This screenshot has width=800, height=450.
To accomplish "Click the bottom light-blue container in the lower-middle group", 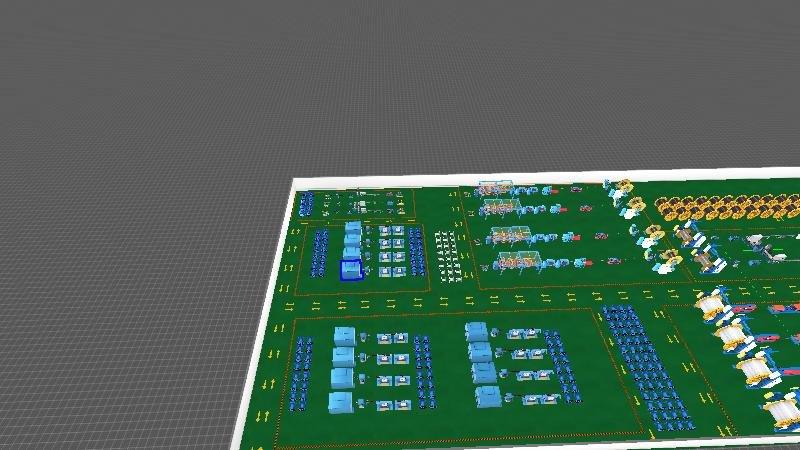I will coord(489,397).
